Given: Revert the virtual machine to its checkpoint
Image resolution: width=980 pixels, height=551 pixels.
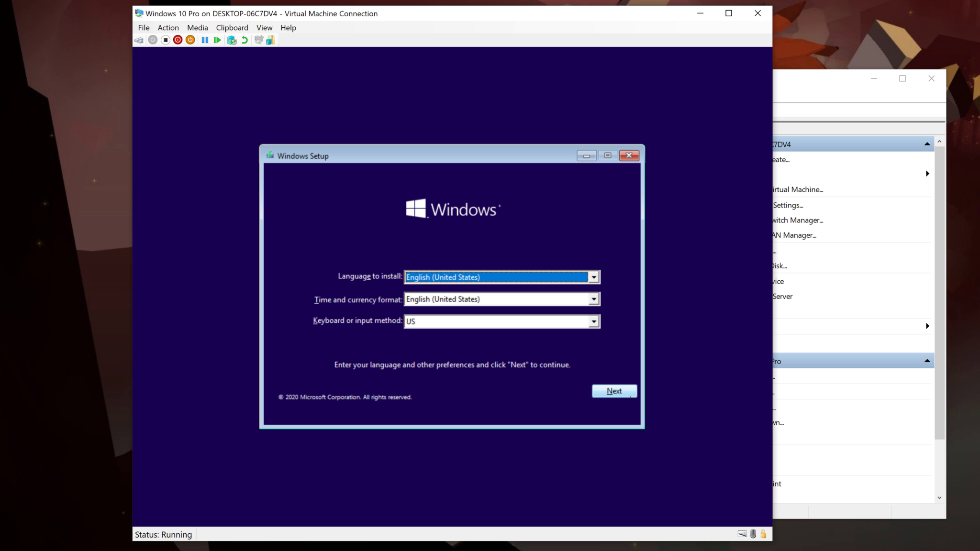Looking at the screenshot, I should point(245,40).
